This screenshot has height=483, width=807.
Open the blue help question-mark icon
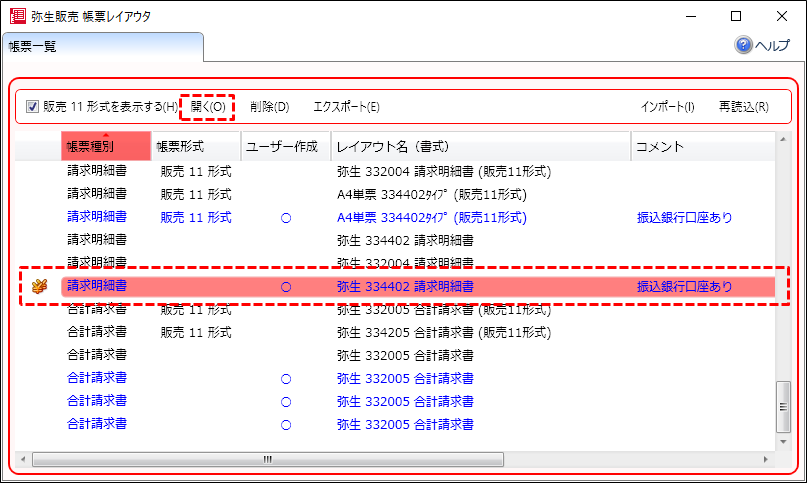click(743, 45)
